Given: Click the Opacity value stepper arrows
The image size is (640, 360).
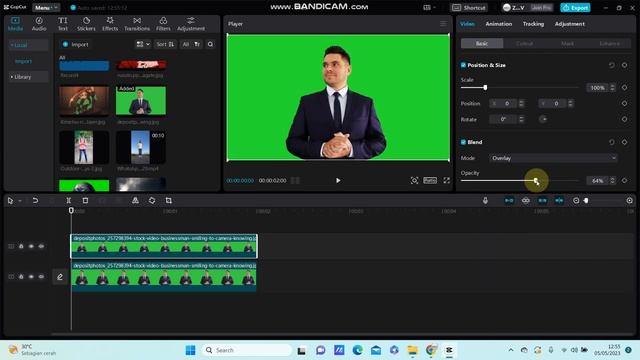Looking at the screenshot, I should (x=612, y=180).
